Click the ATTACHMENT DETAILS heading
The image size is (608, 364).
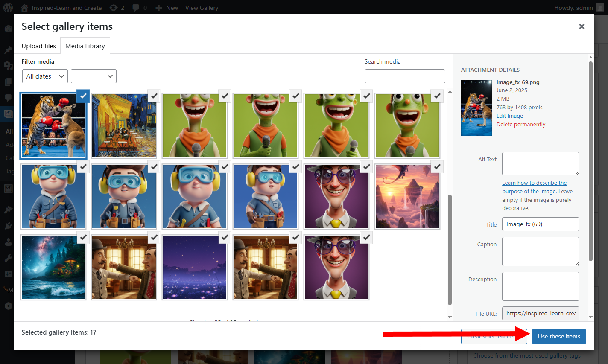click(490, 70)
